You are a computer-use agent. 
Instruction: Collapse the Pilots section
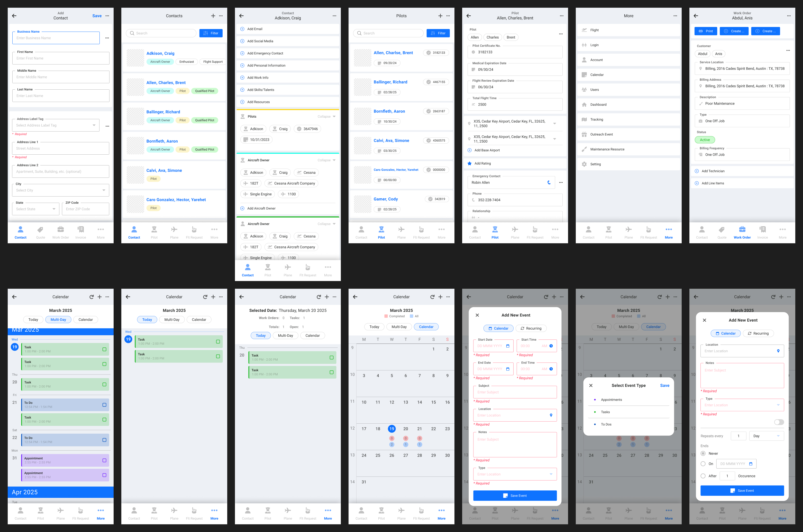point(326,116)
